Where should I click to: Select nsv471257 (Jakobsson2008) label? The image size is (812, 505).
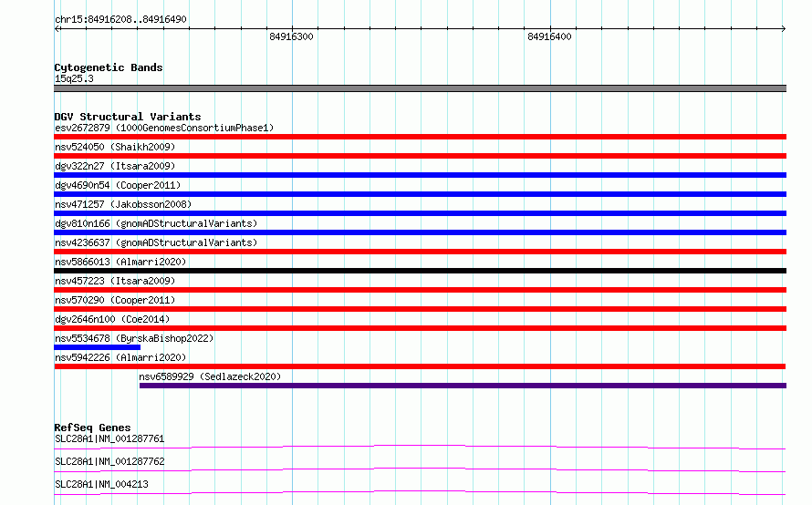tap(123, 204)
